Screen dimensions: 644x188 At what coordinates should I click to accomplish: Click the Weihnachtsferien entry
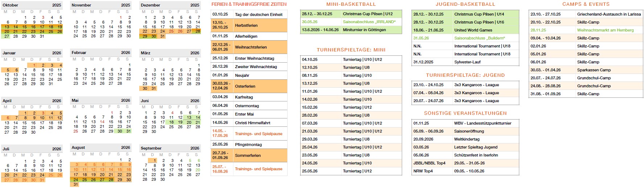[x=251, y=47]
